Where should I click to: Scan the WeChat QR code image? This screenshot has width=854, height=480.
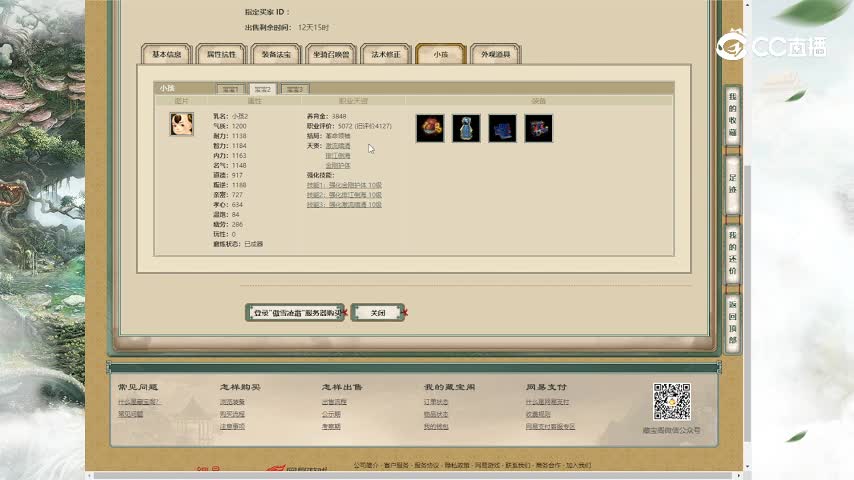coord(671,402)
